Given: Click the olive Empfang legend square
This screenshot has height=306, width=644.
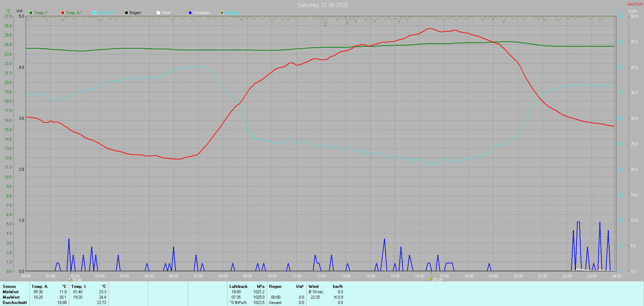Looking at the screenshot, I should [x=222, y=13].
